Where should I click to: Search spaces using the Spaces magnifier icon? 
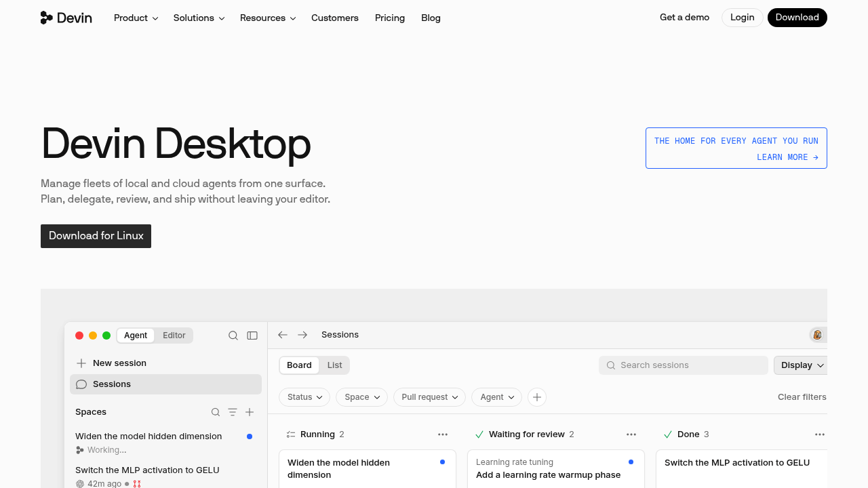pyautogui.click(x=216, y=412)
